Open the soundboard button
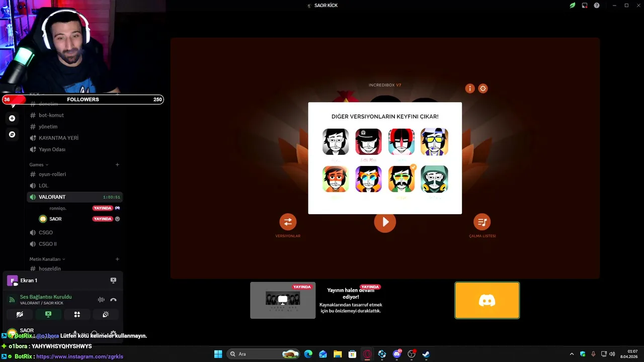The width and height of the screenshot is (644, 362). point(106,314)
